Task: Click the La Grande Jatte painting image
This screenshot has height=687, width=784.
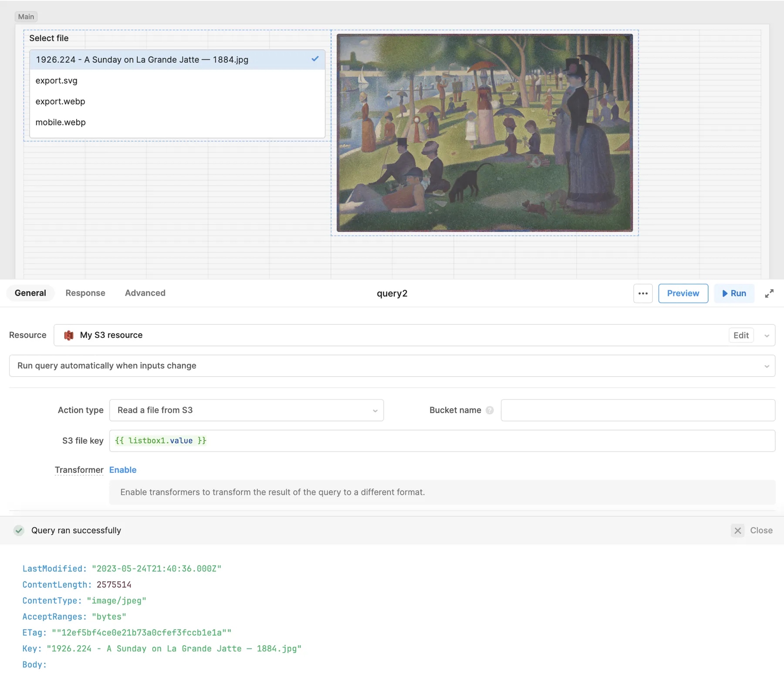Action: click(x=485, y=133)
